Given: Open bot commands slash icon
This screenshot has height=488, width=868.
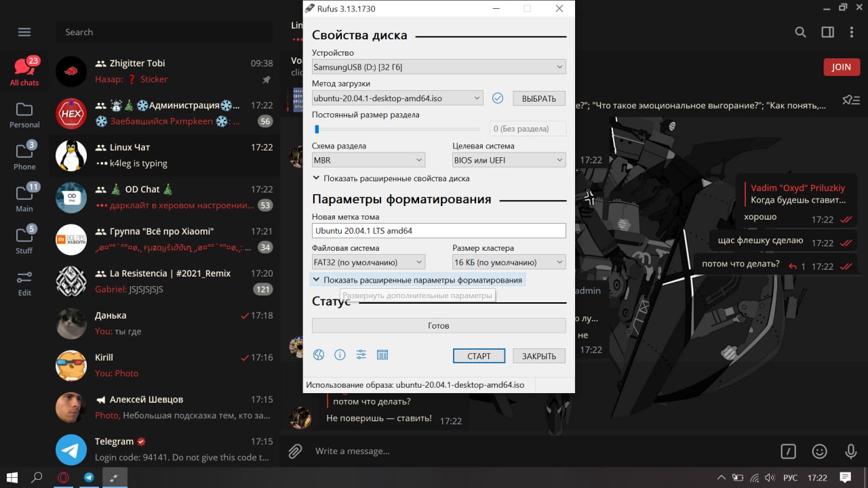Looking at the screenshot, I should click(x=788, y=451).
